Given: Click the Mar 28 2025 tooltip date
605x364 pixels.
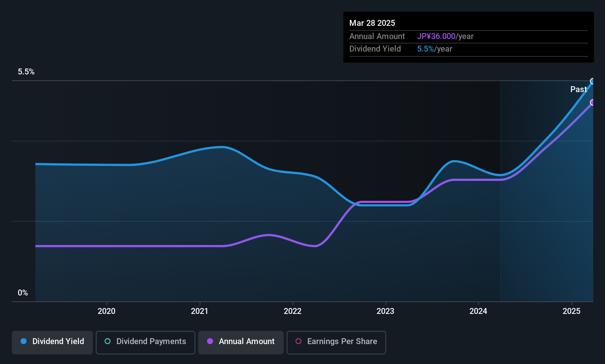Looking at the screenshot, I should point(372,23).
